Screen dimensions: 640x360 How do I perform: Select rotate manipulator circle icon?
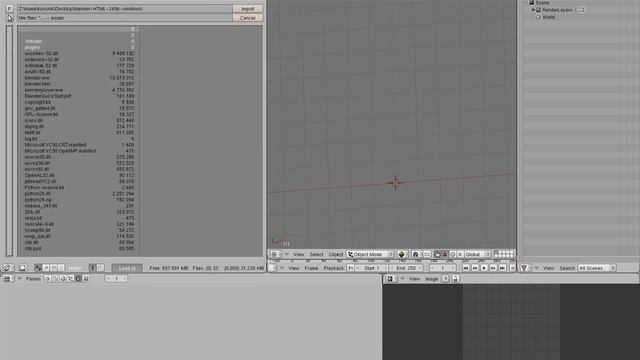pyautogui.click(x=453, y=254)
